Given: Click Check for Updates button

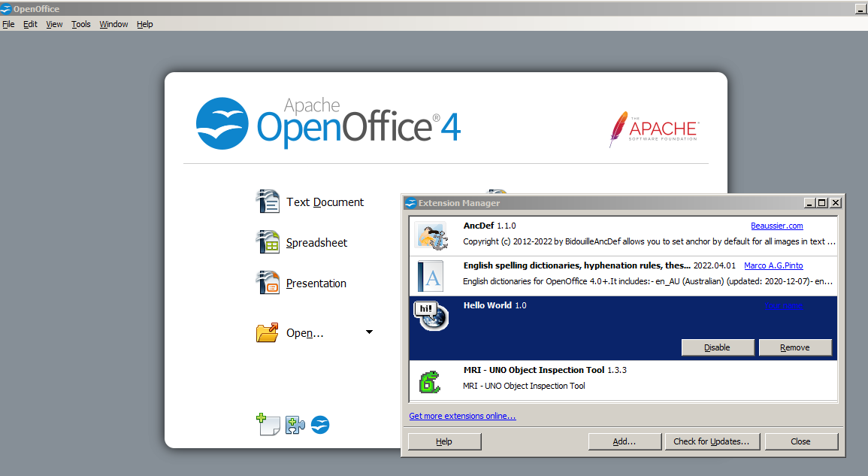Looking at the screenshot, I should point(712,441).
